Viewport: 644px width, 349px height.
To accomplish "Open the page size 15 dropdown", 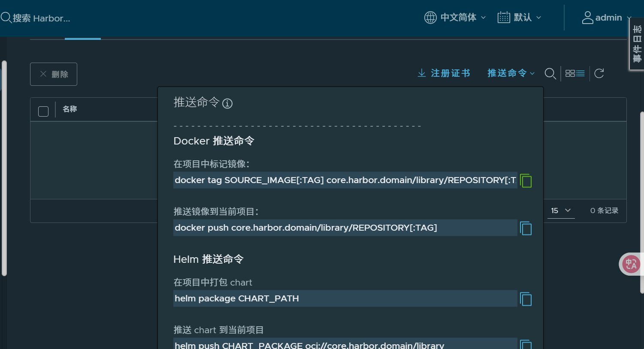I will tap(561, 211).
